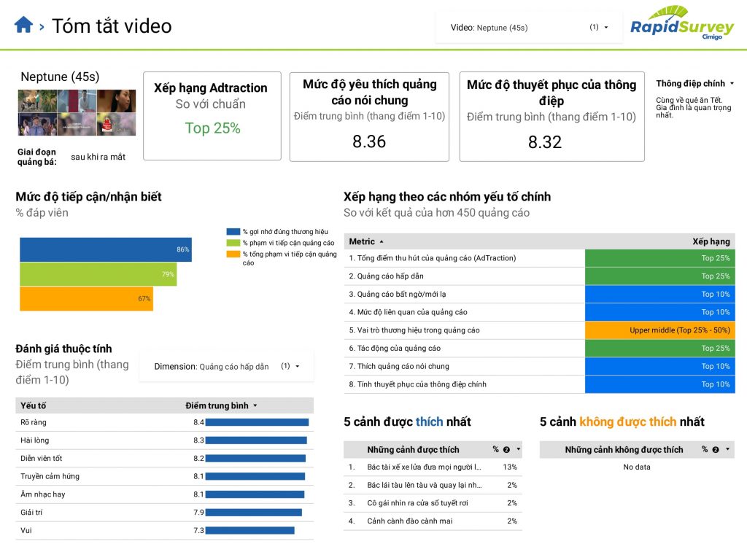Click the Top 10% rank for Quảng cáo bất ngờ/mới lạ
This screenshot has height=560, width=747.
[x=659, y=295]
